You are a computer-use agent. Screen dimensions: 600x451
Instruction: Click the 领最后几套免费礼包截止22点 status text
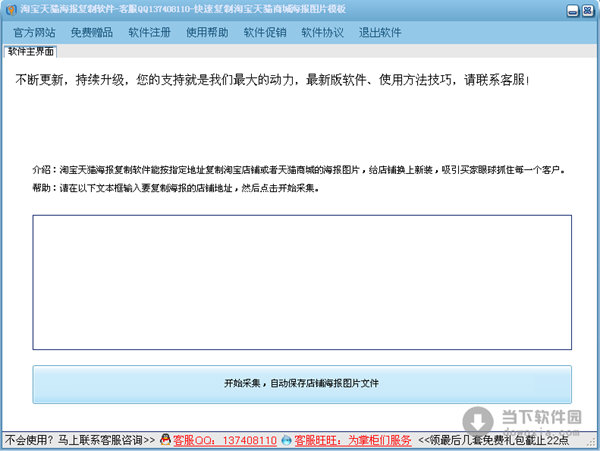click(493, 440)
